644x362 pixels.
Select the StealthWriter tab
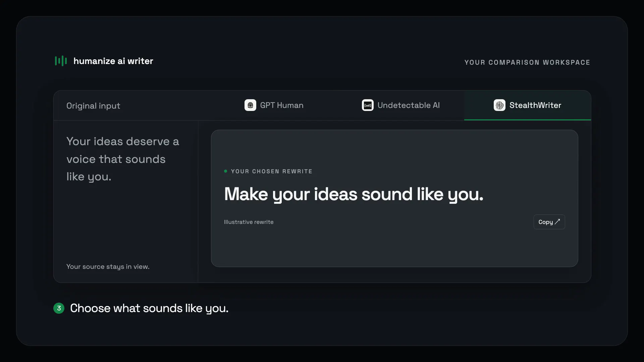tap(528, 105)
